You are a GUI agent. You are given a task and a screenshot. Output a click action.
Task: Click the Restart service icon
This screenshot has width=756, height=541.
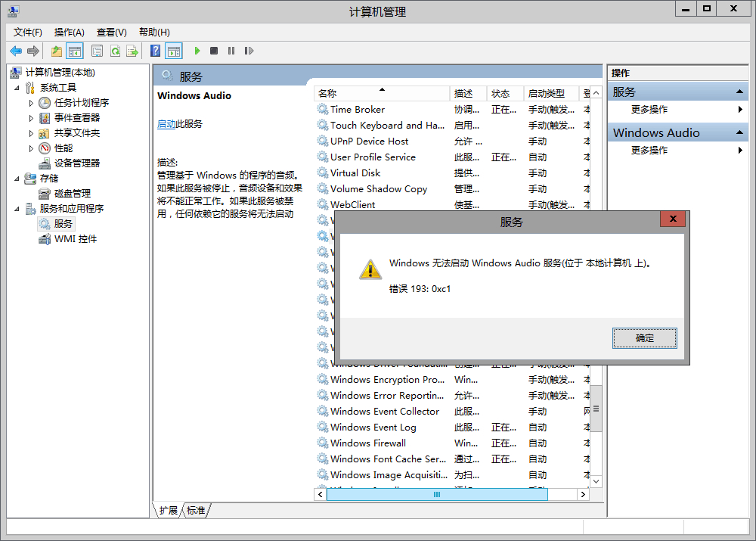tap(249, 51)
